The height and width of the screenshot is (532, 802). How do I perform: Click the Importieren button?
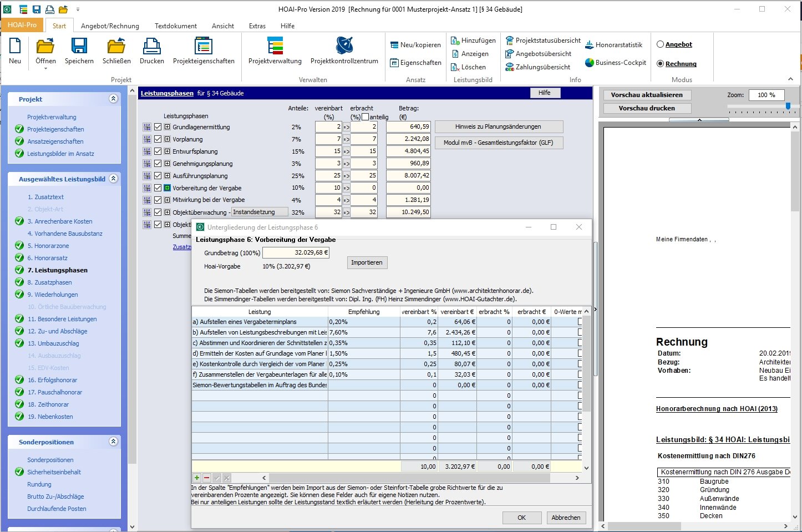click(367, 263)
